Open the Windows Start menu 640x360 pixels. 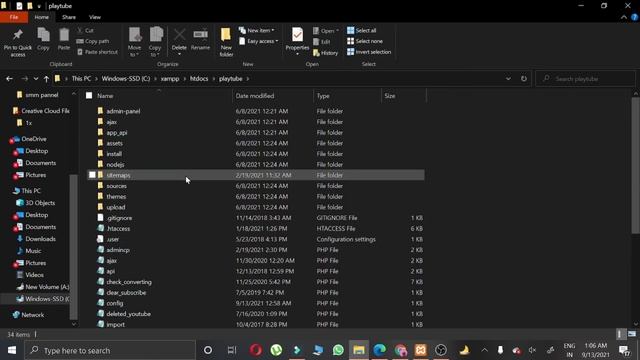pos(11,350)
